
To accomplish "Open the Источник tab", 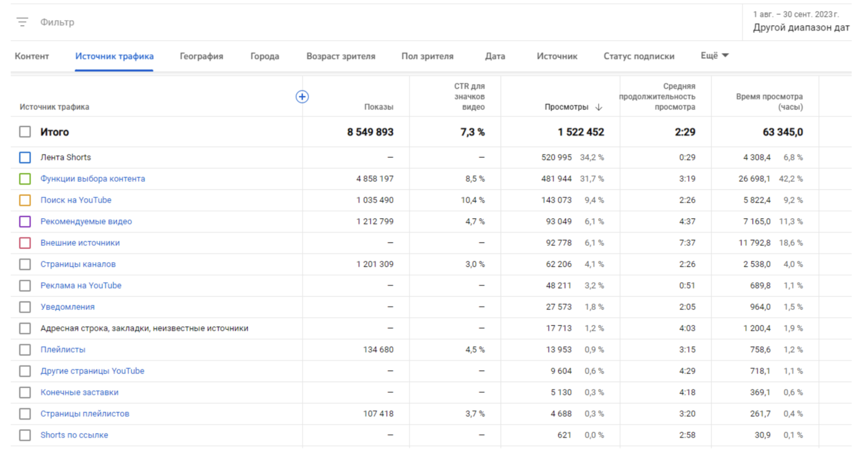I will 557,56.
